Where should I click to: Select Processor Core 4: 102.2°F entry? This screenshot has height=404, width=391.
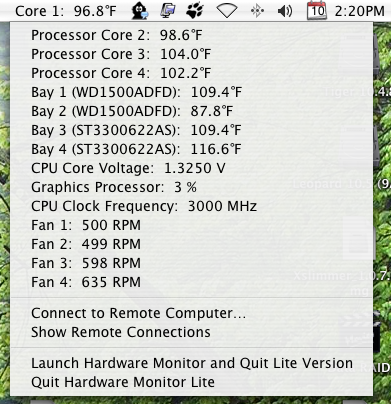(x=191, y=73)
